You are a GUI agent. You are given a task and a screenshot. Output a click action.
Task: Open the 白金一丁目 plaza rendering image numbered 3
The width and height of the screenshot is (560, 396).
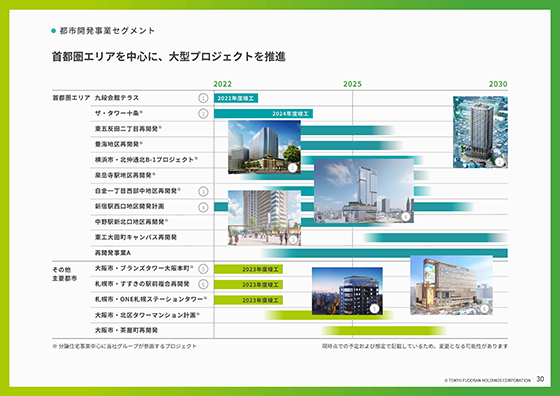tap(264, 218)
